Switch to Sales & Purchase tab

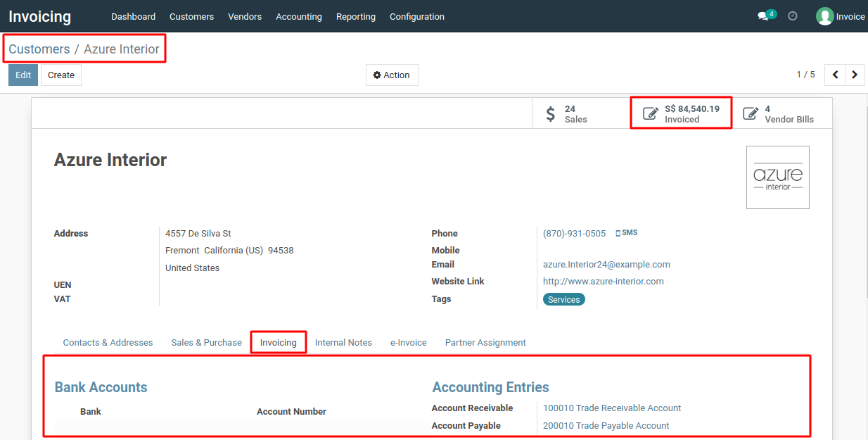point(207,343)
